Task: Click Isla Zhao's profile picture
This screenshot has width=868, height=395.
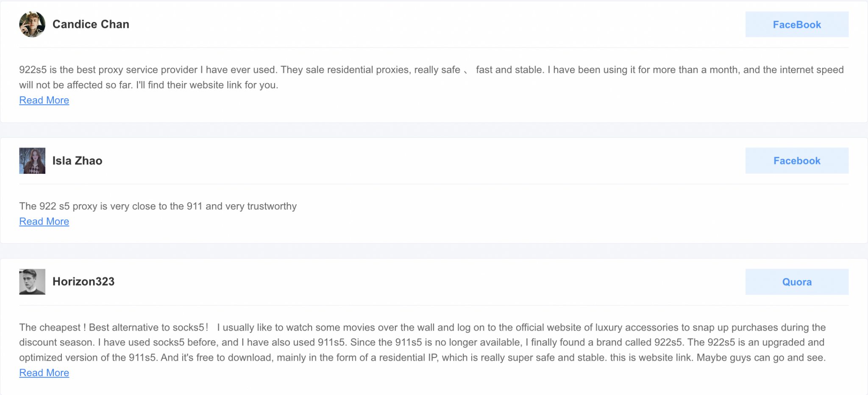Action: 32,161
